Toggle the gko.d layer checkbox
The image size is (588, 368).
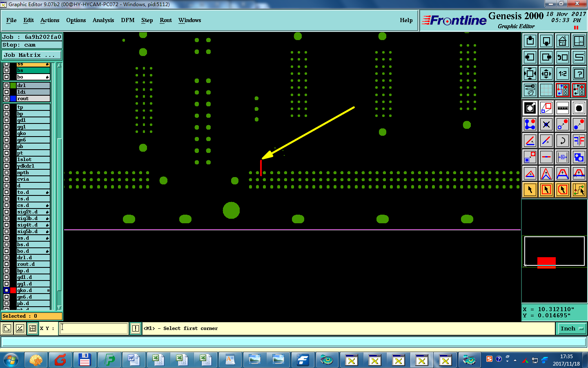pos(7,290)
